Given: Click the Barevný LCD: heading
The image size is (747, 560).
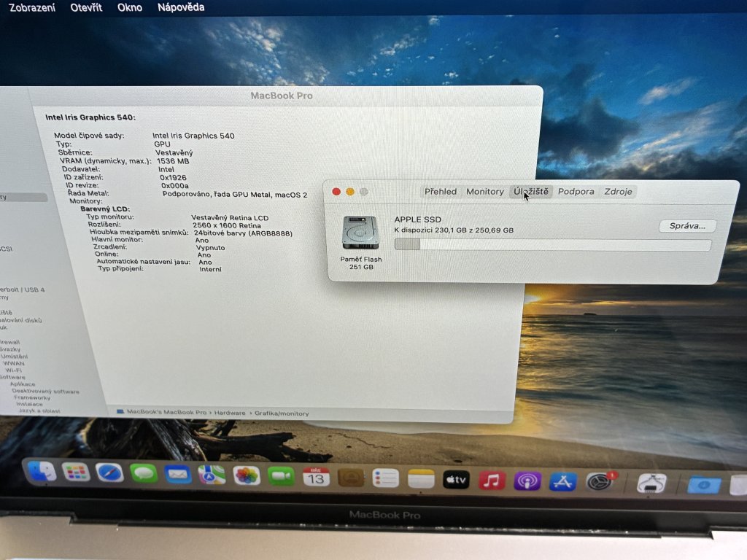Looking at the screenshot, I should point(105,209).
